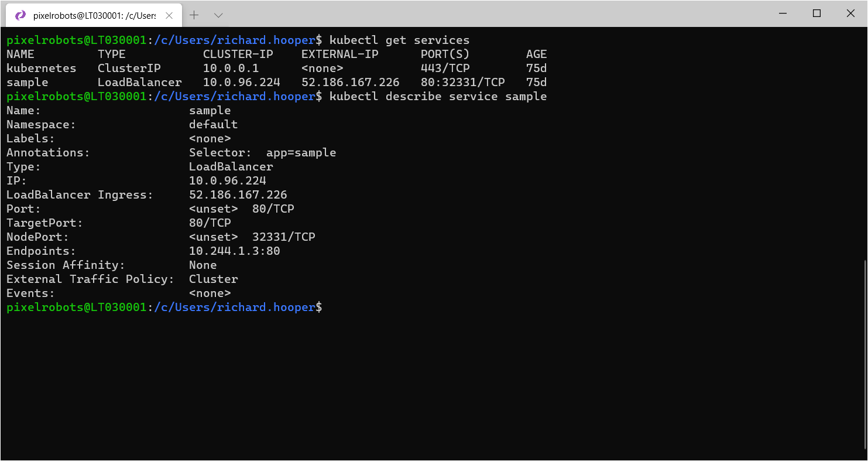Click the 'TargetPort:' label
Image resolution: width=868 pixels, height=461 pixels.
[x=45, y=223]
